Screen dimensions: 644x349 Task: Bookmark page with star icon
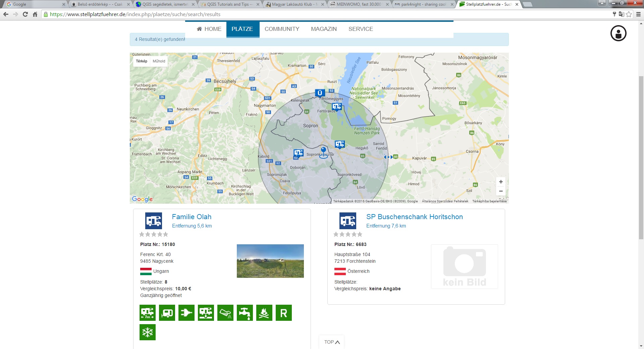(629, 14)
